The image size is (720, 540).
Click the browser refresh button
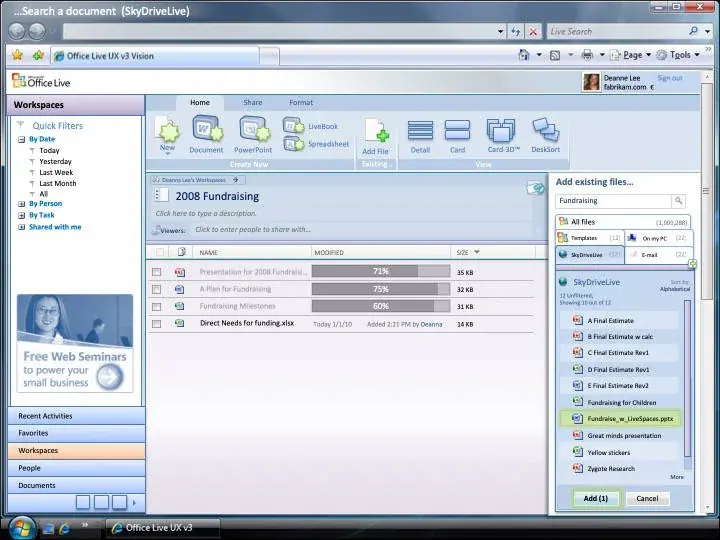tap(516, 32)
